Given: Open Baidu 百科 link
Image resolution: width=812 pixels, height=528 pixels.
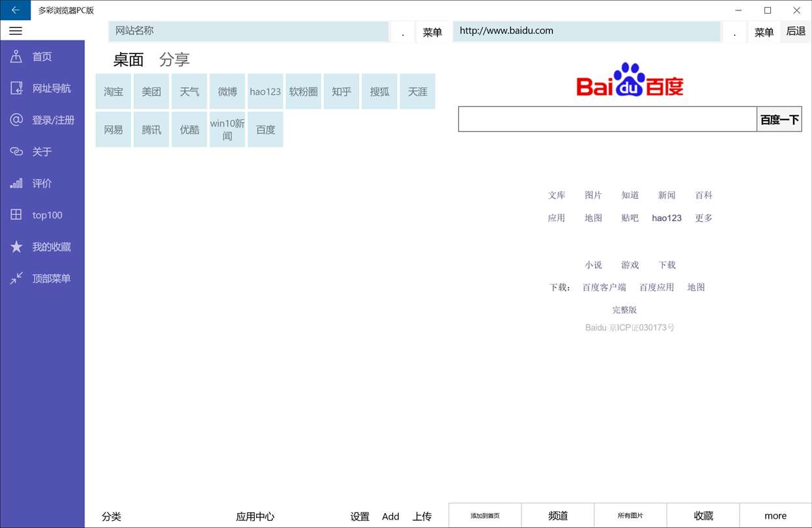Looking at the screenshot, I should pos(704,195).
